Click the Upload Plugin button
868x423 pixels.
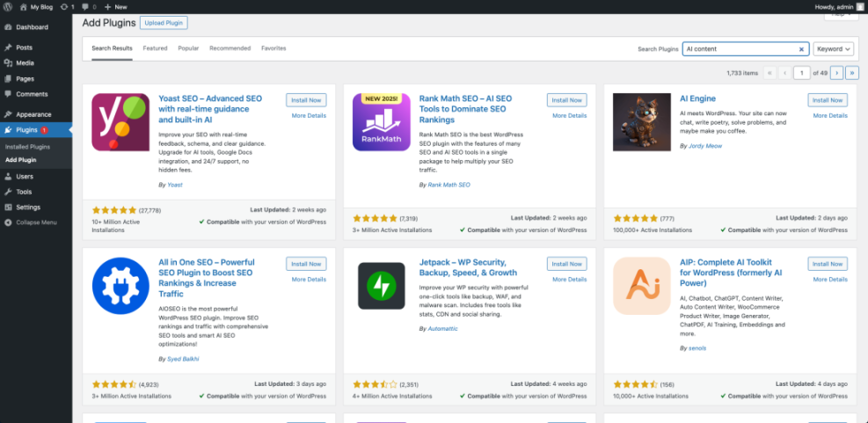(x=164, y=23)
